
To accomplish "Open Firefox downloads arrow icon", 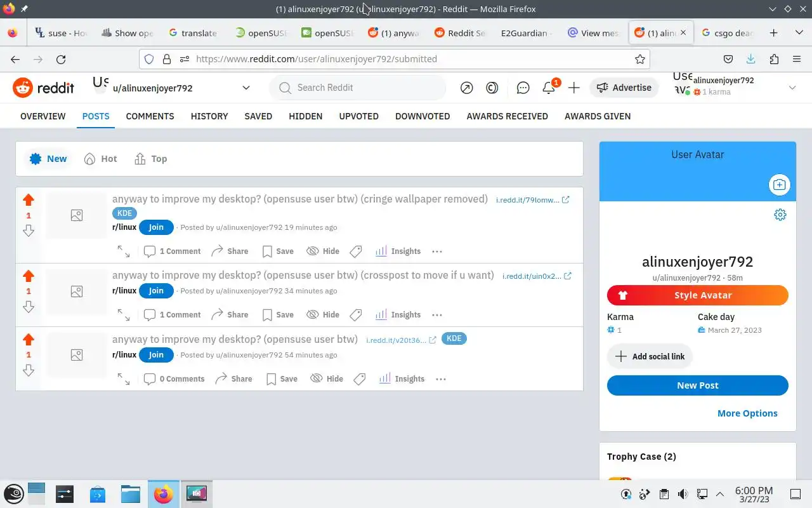I will point(751,59).
